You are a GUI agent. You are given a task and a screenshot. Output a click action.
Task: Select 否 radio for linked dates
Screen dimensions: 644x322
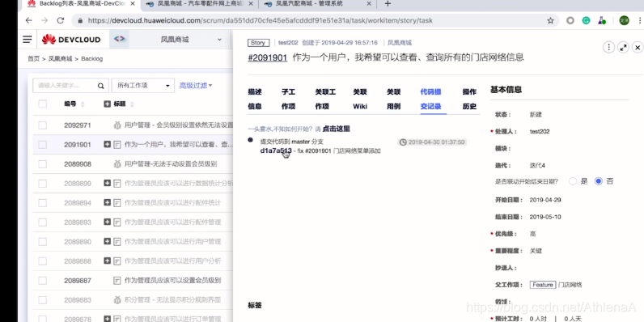(x=599, y=181)
